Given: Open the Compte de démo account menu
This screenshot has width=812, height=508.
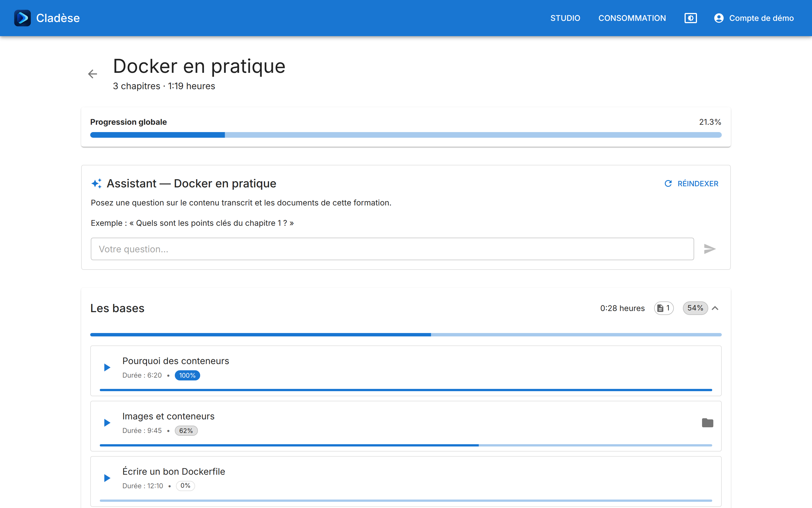Looking at the screenshot, I should click(754, 18).
